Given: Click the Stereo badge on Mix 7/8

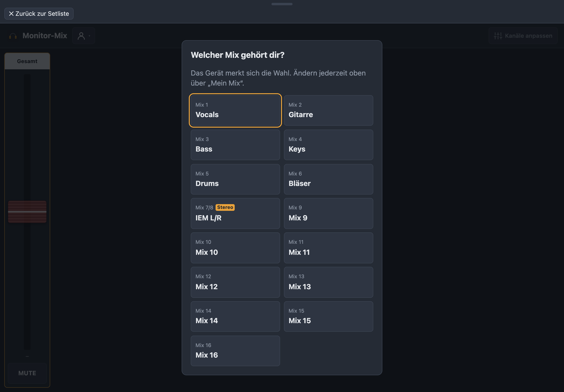Looking at the screenshot, I should tap(225, 207).
